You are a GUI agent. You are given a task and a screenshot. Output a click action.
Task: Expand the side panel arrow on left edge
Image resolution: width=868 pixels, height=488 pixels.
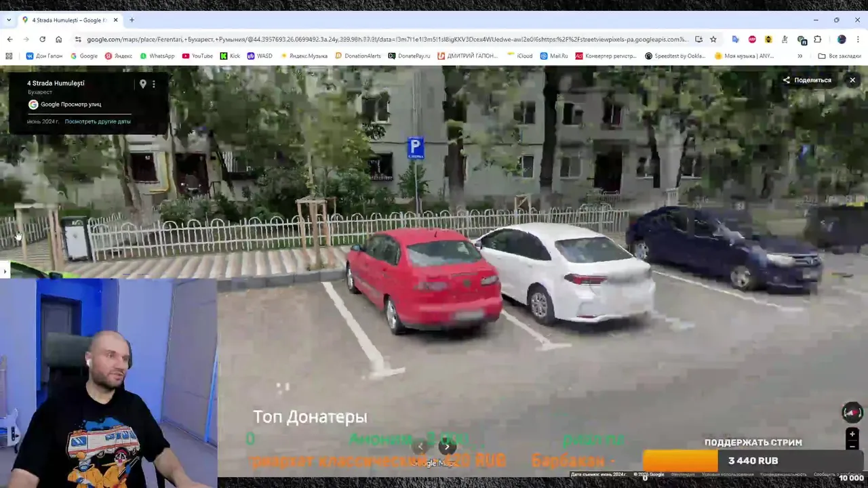[5, 271]
